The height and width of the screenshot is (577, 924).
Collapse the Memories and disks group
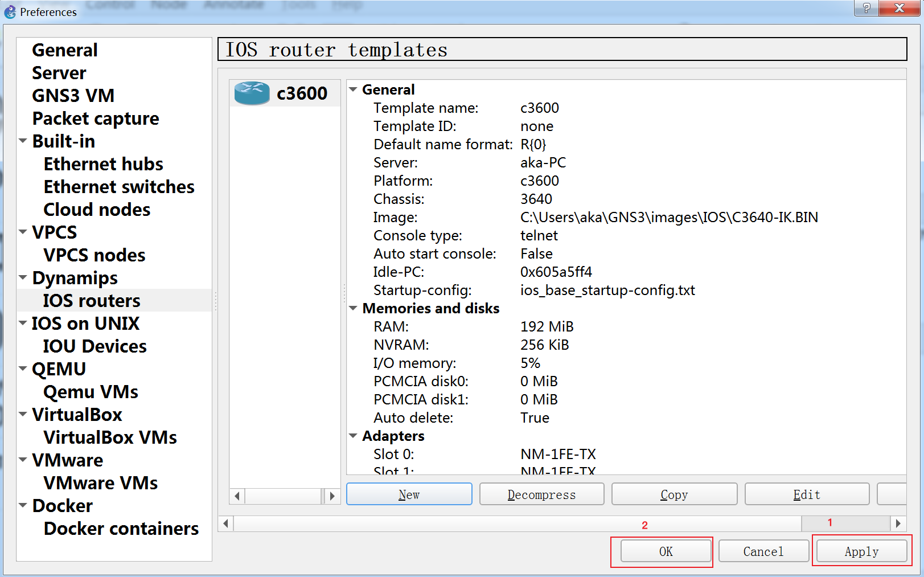(353, 308)
